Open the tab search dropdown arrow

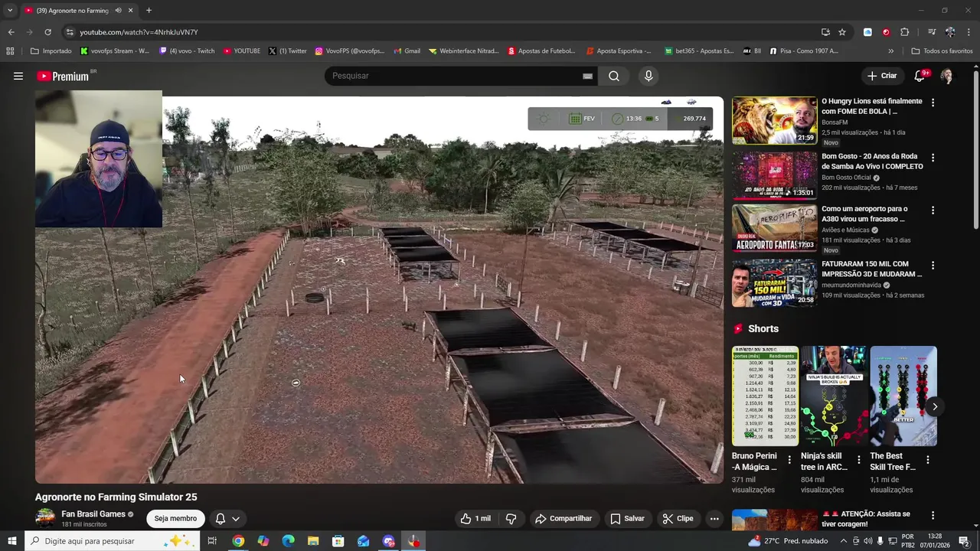coord(10,11)
